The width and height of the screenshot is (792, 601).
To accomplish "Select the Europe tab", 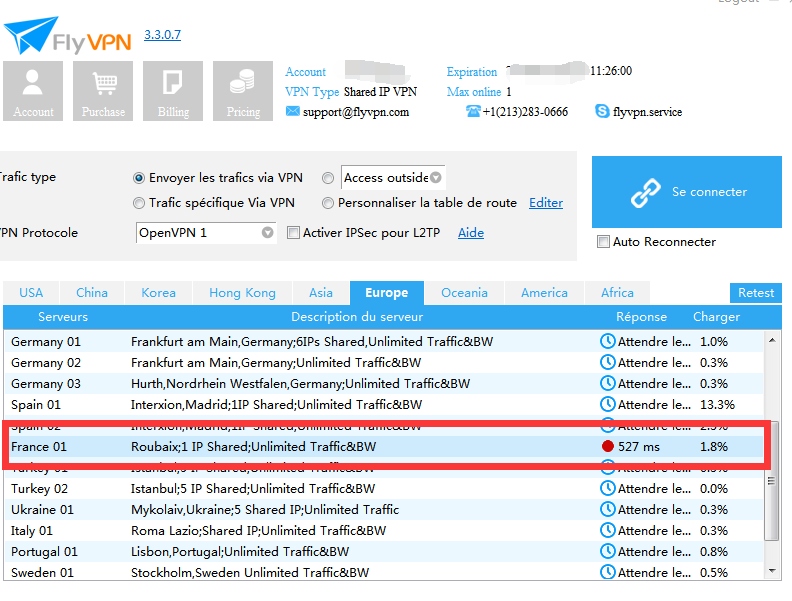I will [x=387, y=293].
